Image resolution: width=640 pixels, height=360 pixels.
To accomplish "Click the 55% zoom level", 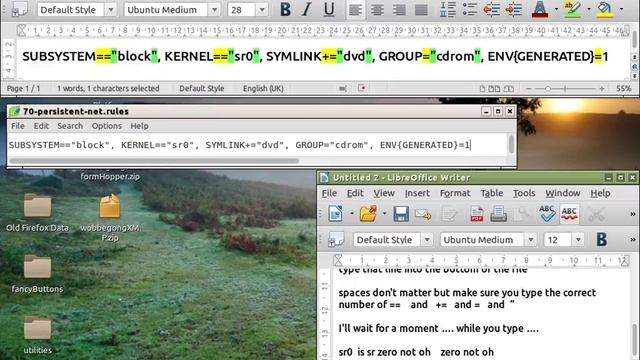I will [x=623, y=89].
